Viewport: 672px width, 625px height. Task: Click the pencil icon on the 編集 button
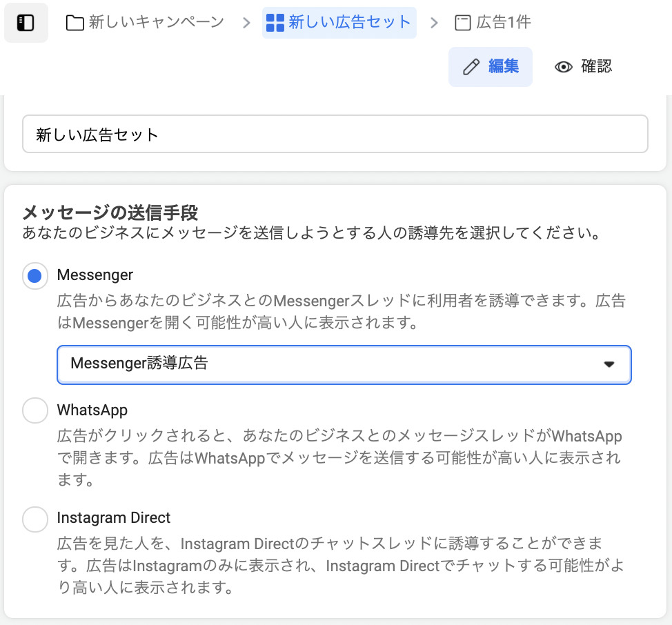tap(470, 67)
